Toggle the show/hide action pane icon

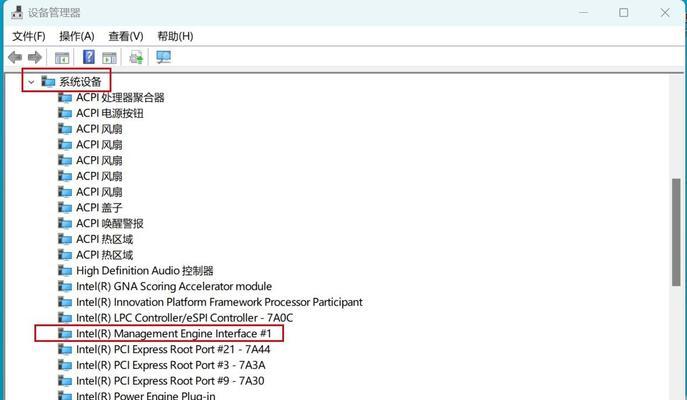pyautogui.click(x=109, y=57)
